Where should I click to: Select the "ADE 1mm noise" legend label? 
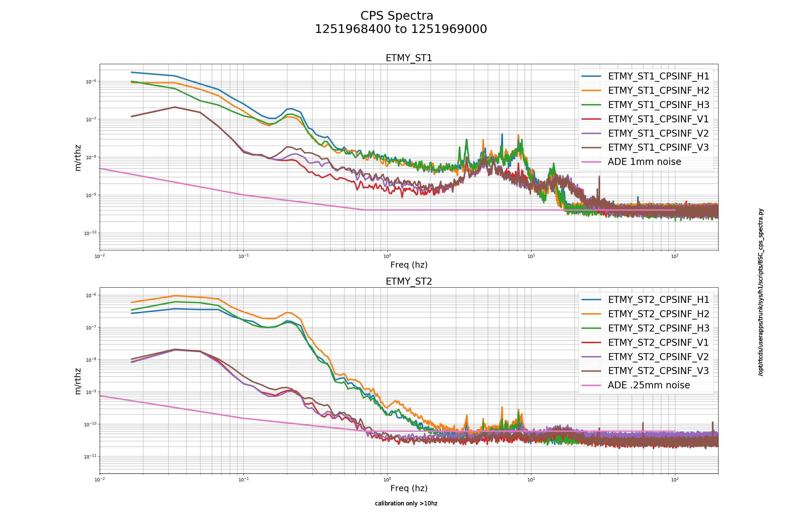[x=644, y=162]
